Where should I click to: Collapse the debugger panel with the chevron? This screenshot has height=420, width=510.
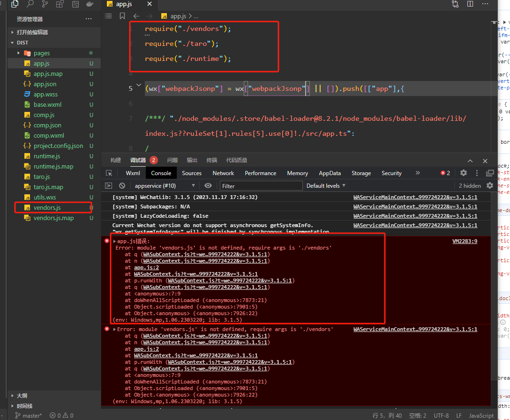pyautogui.click(x=470, y=161)
